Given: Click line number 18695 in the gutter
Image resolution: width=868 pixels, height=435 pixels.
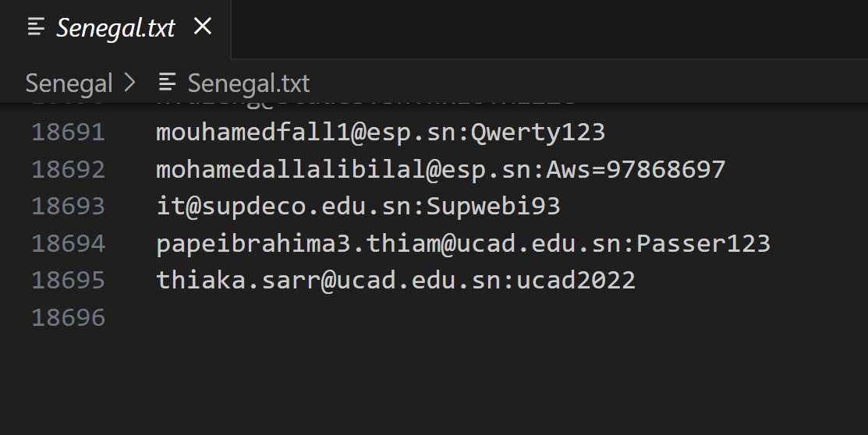Looking at the screenshot, I should [x=68, y=280].
